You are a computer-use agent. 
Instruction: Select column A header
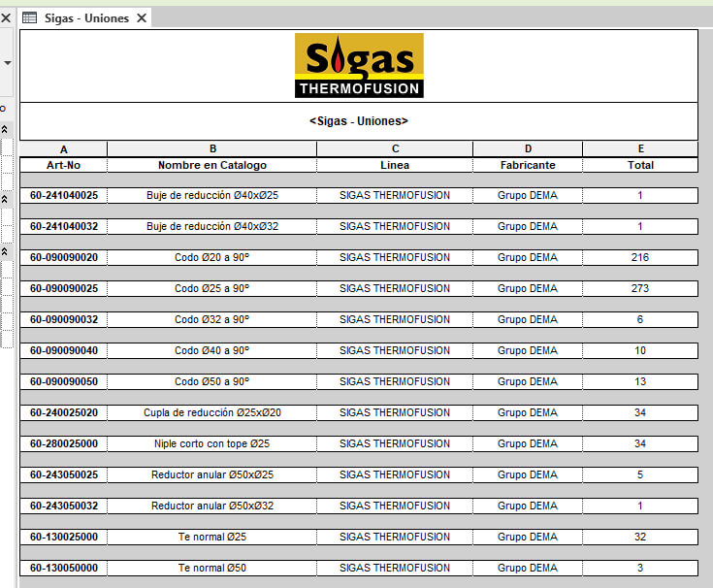(64, 149)
